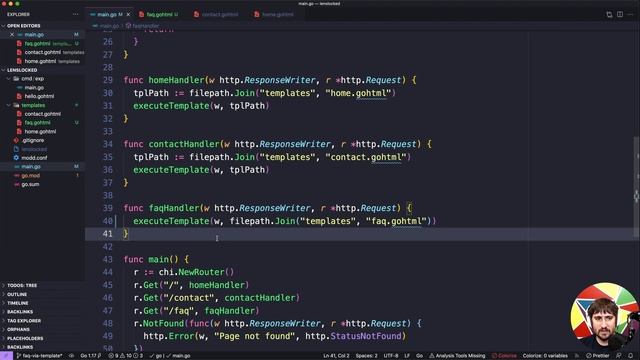Viewport: 640px width, 360px height.
Task: Open contact.gohtml in Open Editors list
Action: click(42, 52)
